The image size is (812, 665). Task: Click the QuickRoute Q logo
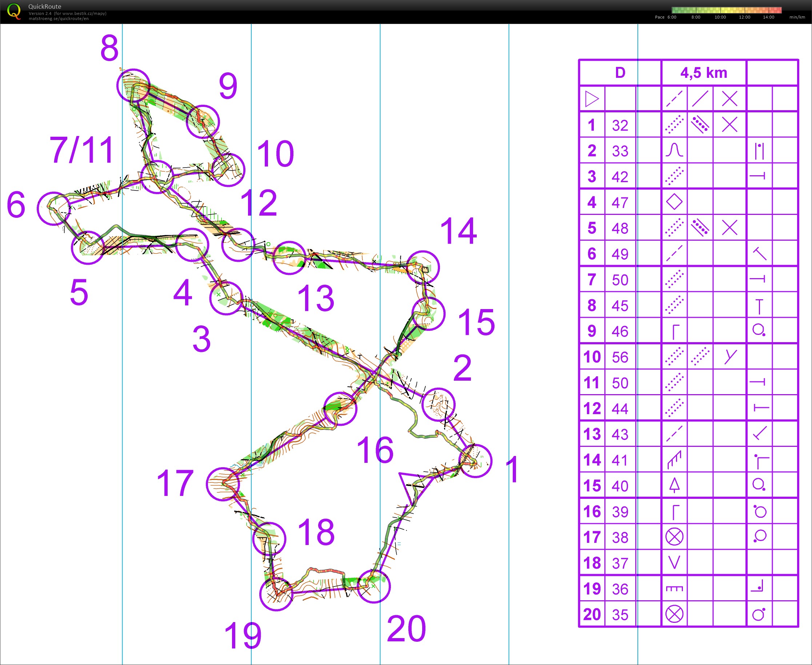pos(14,11)
